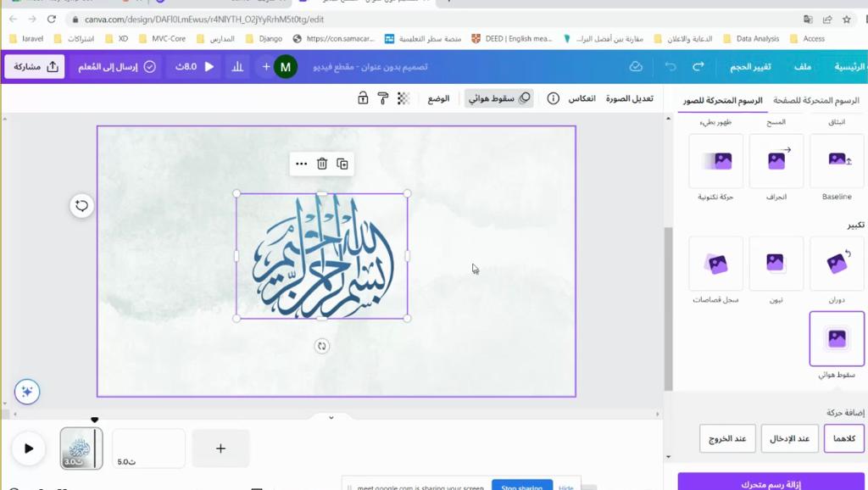This screenshot has height=490, width=868.
Task: Click the rotate handle below image
Action: 321,346
